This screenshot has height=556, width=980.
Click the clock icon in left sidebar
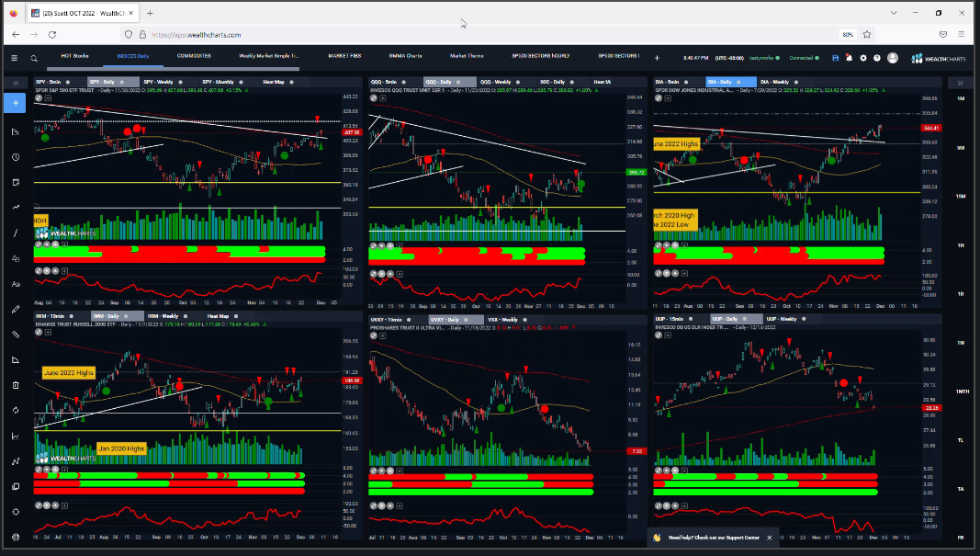click(x=16, y=157)
